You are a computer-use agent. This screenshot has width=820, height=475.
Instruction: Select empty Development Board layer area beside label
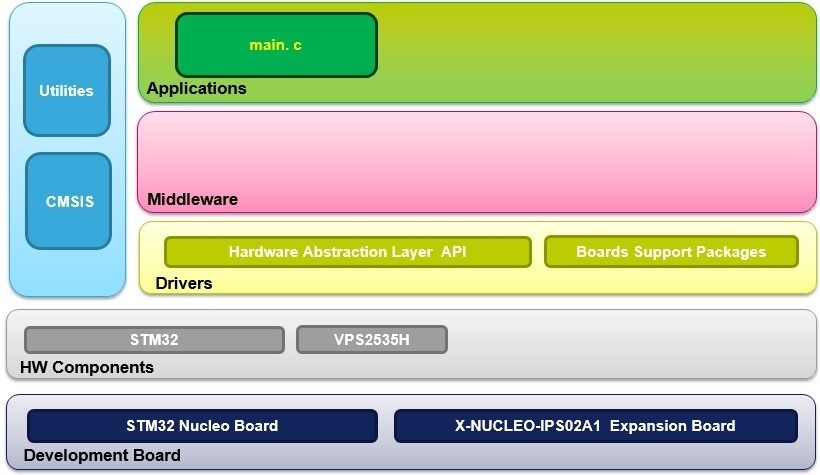500,456
